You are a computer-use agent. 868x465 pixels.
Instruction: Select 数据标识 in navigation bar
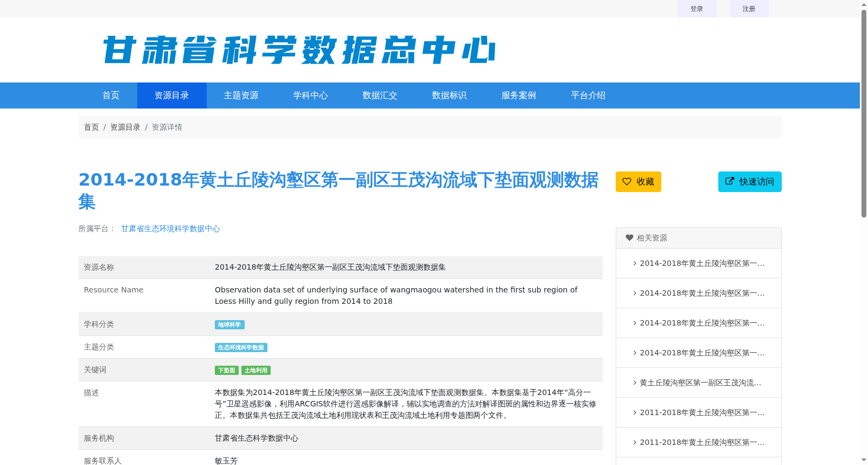(x=450, y=95)
